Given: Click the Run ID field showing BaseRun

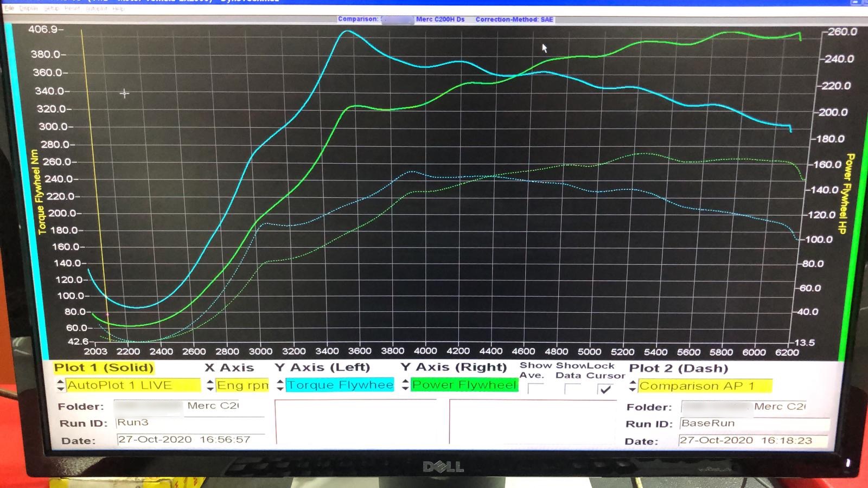Looking at the screenshot, I should click(754, 424).
